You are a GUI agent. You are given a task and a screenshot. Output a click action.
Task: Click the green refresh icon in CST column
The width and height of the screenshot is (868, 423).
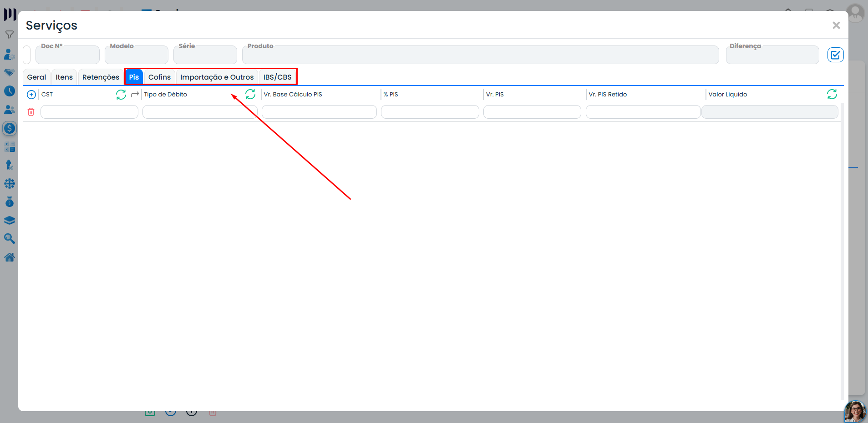pos(121,95)
